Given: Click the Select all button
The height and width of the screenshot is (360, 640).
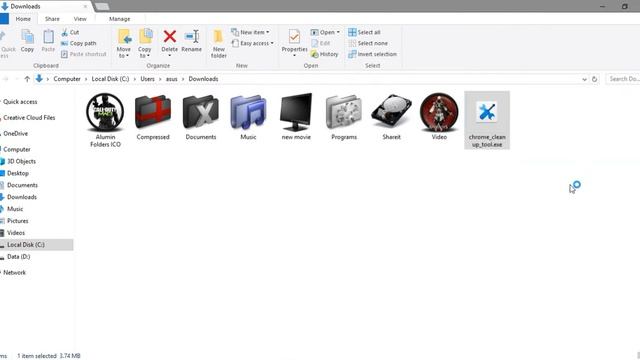Looking at the screenshot, I should [x=364, y=32].
